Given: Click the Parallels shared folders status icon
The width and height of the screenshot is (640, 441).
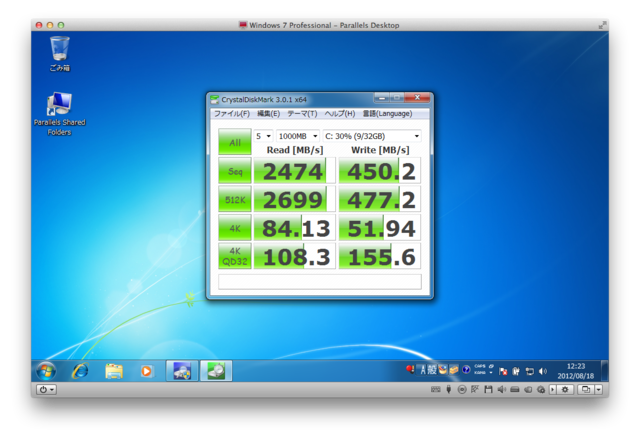Looking at the screenshot, I should pyautogui.click(x=528, y=390).
